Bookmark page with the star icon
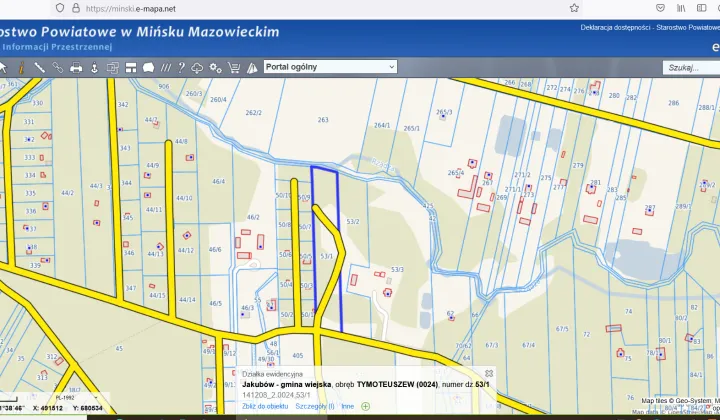Screen dimensions: 720x420 [x=574, y=8]
